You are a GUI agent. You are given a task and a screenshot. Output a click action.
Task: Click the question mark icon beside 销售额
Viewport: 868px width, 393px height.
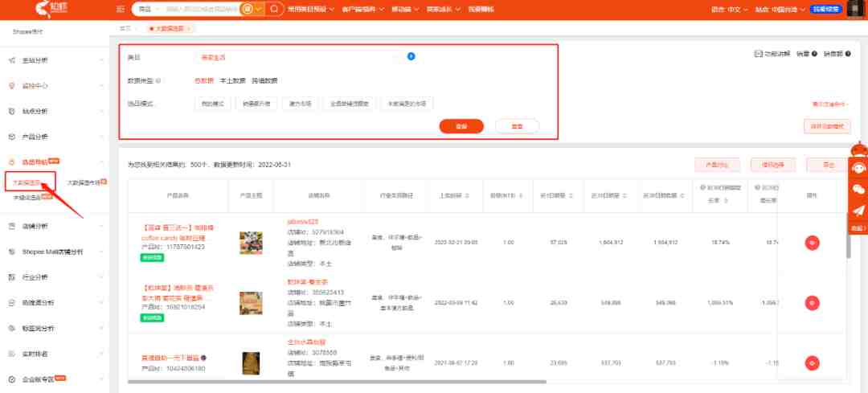(848, 54)
